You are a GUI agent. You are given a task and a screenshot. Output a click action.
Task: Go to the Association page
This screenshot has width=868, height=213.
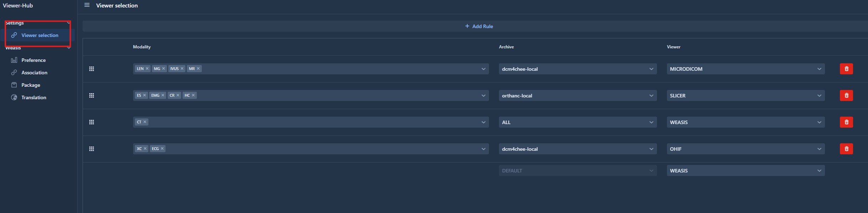click(34, 73)
